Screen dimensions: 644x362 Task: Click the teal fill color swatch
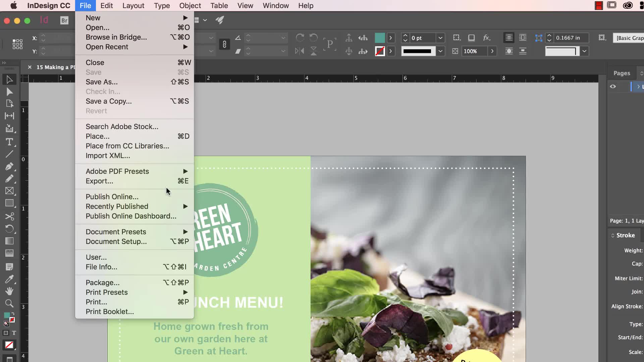380,38
